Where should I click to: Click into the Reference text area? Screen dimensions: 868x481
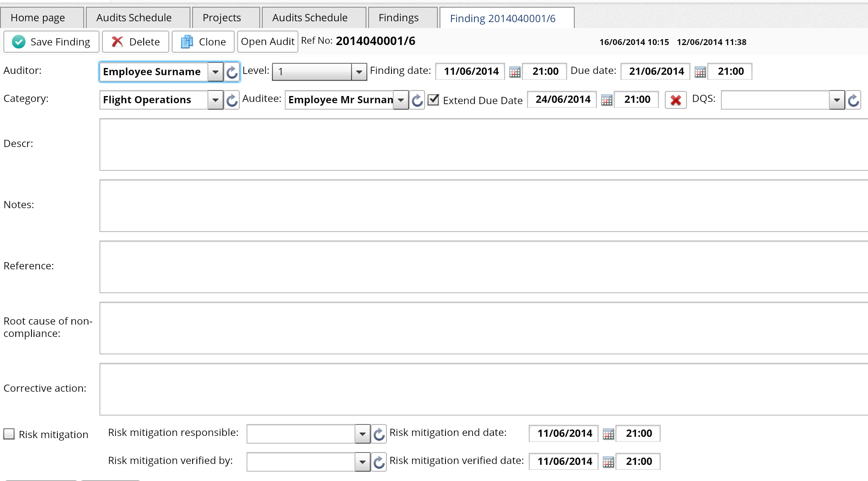[484, 267]
